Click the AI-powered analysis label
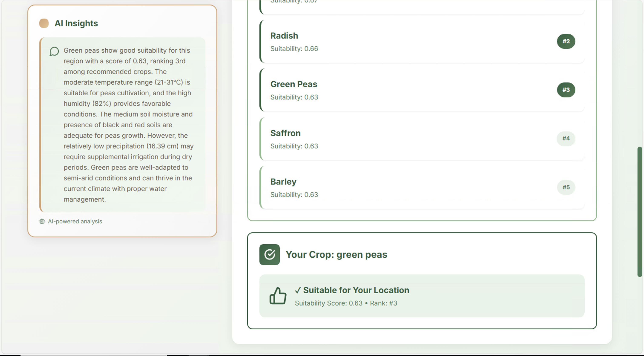644x356 pixels. pos(75,221)
